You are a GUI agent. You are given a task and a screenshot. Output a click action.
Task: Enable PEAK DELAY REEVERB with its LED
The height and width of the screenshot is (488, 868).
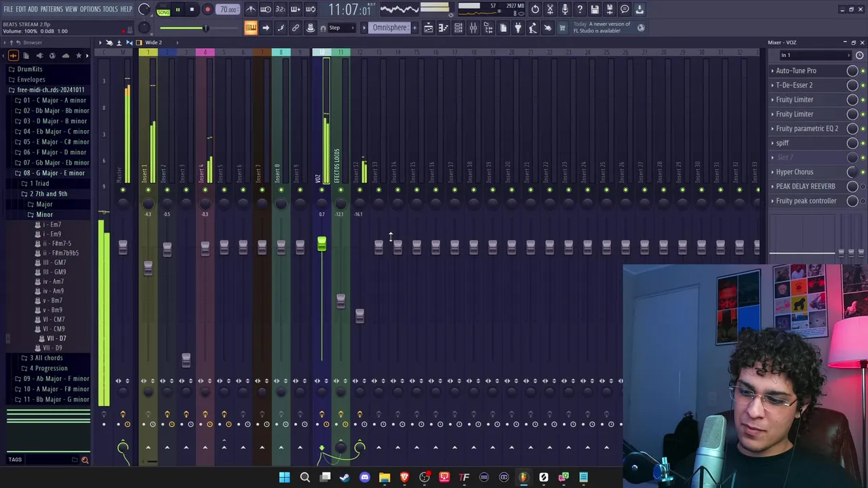[x=863, y=186]
